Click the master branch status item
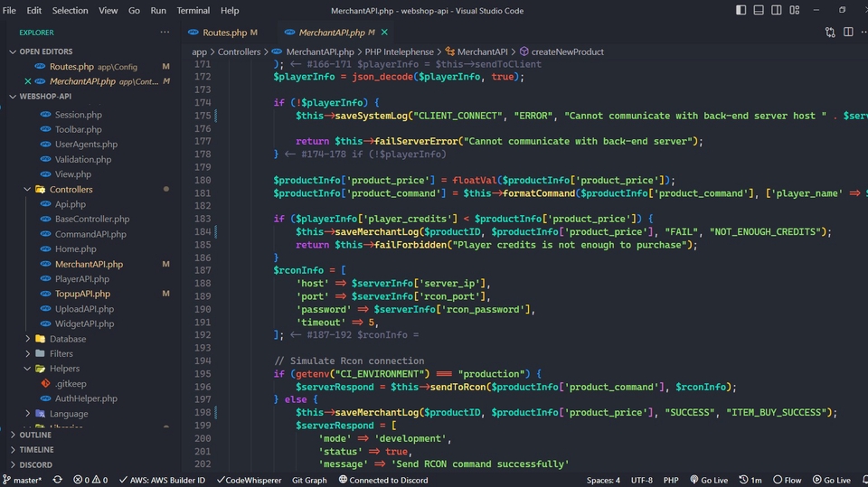Image resolution: width=868 pixels, height=487 pixels. click(x=22, y=481)
